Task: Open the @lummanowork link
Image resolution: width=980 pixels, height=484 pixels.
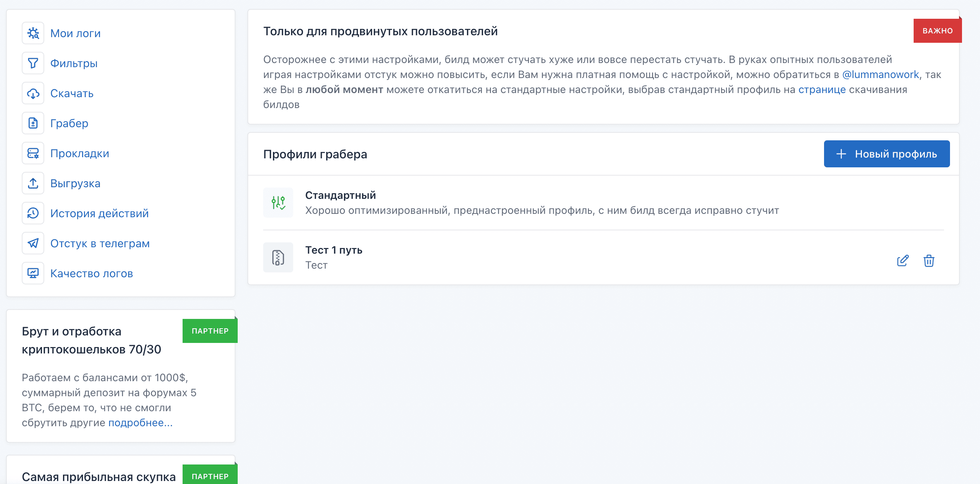Action: [x=880, y=75]
